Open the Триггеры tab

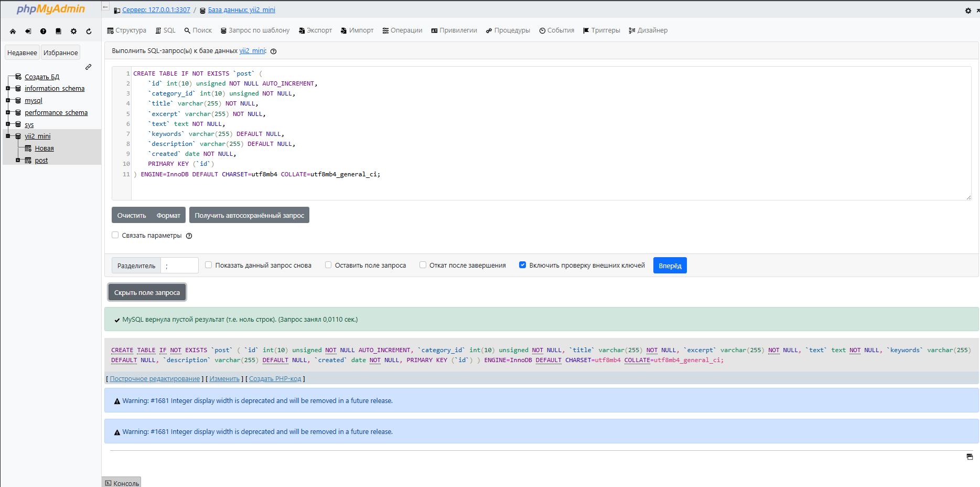[x=601, y=30]
